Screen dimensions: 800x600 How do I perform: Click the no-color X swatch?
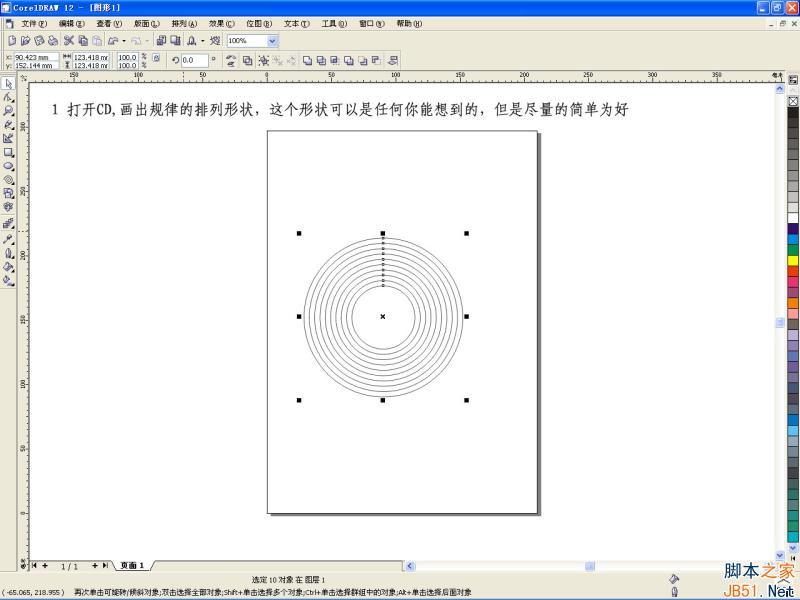coord(793,101)
